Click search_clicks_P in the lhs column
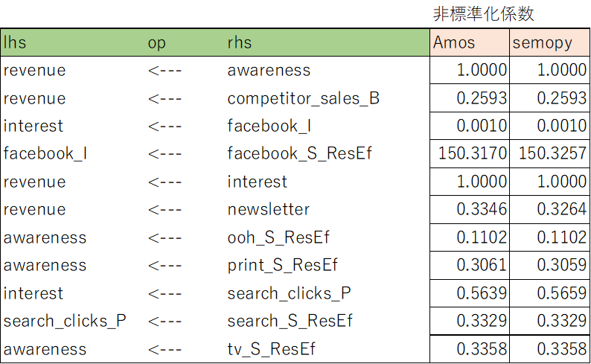The height and width of the screenshot is (364, 591). tap(65, 322)
